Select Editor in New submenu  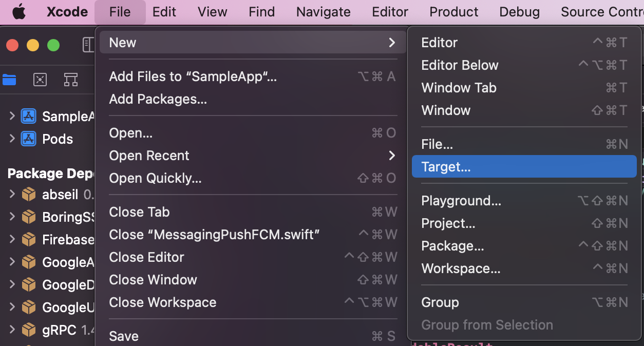coord(524,43)
